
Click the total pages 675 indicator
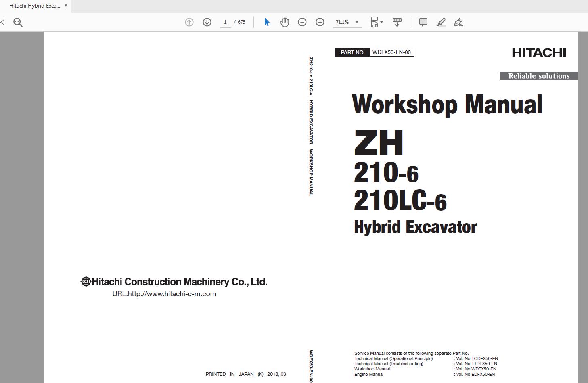click(241, 22)
